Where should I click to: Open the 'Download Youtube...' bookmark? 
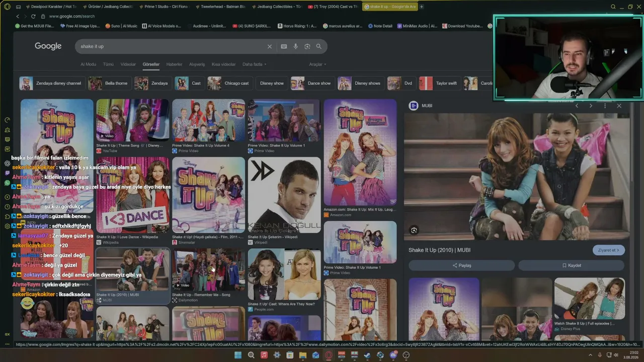click(x=462, y=26)
